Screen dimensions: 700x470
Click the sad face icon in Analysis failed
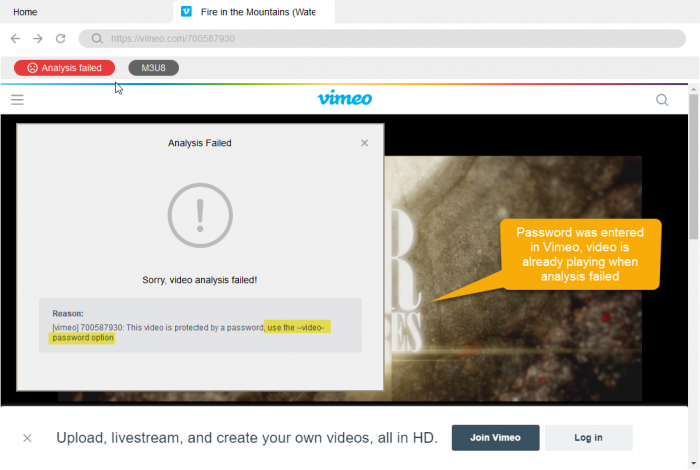point(33,68)
